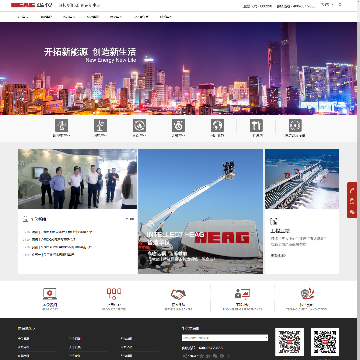Click the left QR code image
This screenshot has width=360, height=360.
pyautogui.click(x=289, y=342)
